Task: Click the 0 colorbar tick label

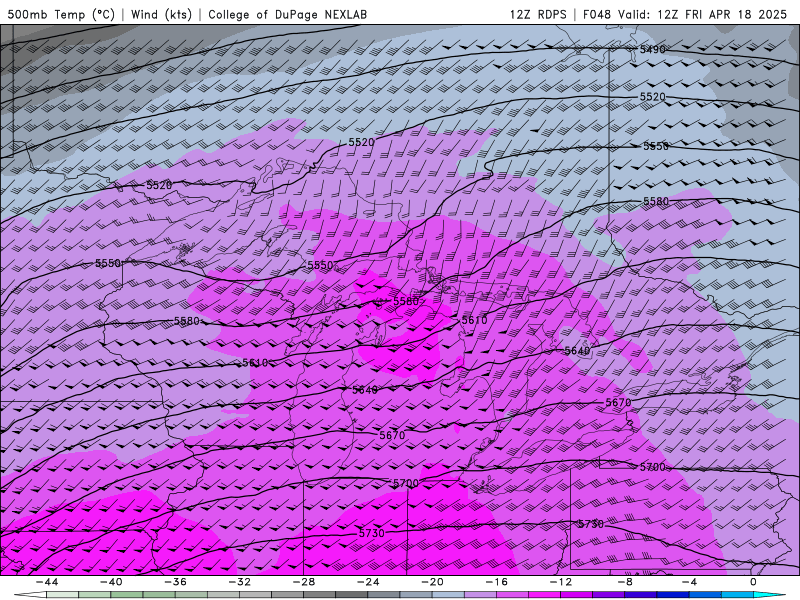Action: tap(754, 582)
